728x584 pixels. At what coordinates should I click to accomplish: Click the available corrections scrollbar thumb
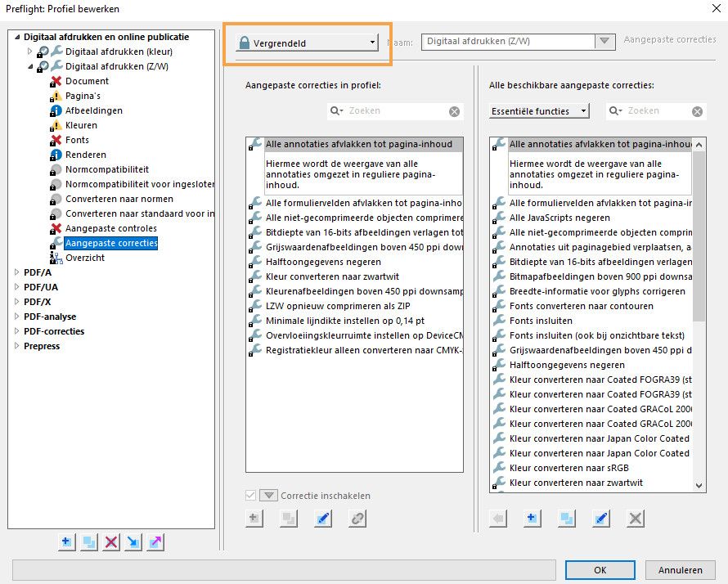coord(699,236)
